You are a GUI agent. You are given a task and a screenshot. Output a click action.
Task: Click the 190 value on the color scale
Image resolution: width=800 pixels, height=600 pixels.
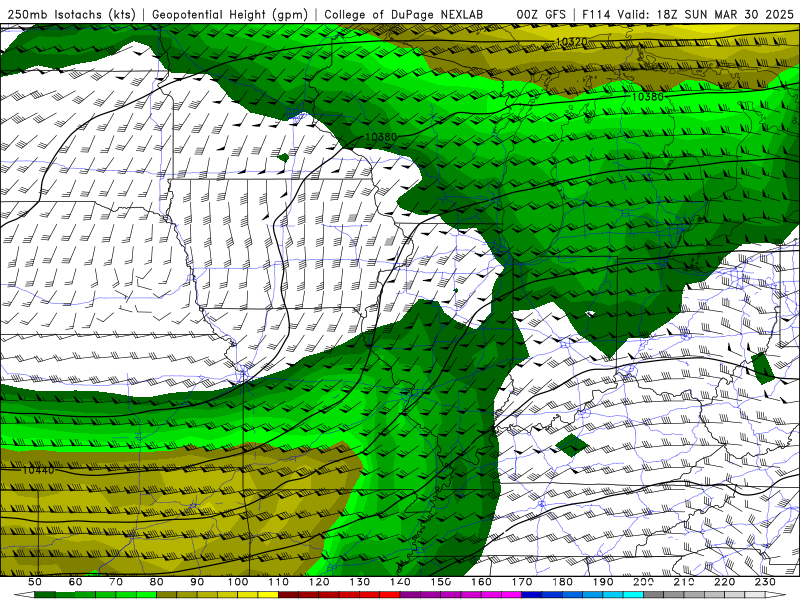click(x=603, y=582)
